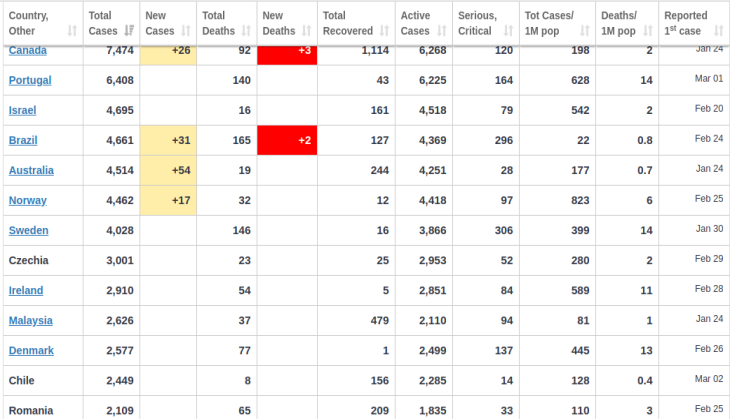Select Sweden's total deaths 146
Image resolution: width=730 pixels, height=419 pixels.
coord(242,230)
